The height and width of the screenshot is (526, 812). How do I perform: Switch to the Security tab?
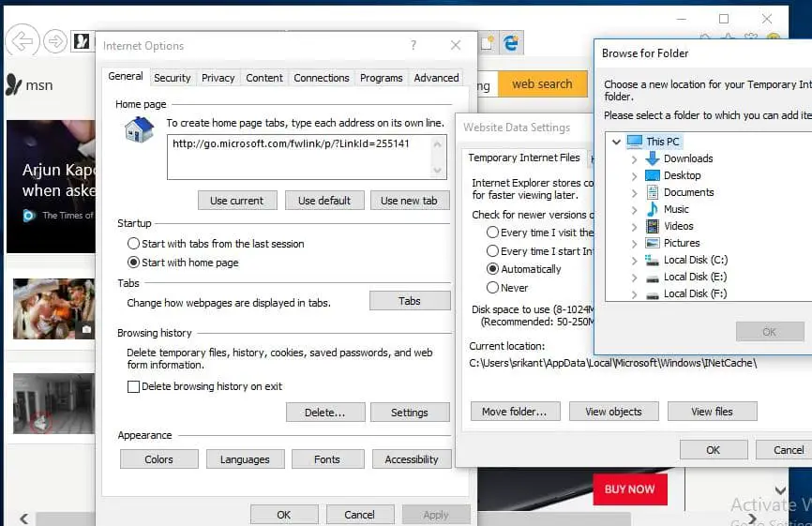(x=172, y=78)
